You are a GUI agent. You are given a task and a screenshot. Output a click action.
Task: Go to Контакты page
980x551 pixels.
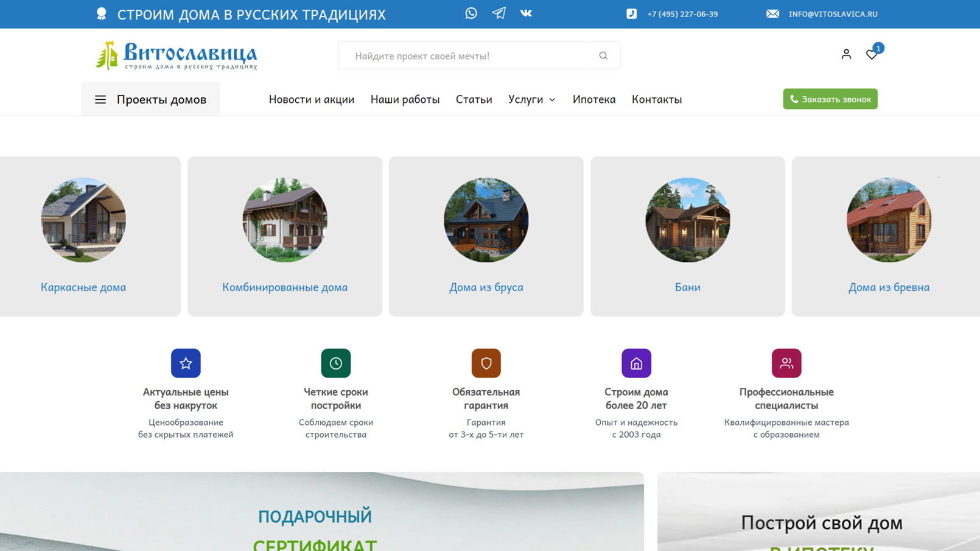click(656, 99)
